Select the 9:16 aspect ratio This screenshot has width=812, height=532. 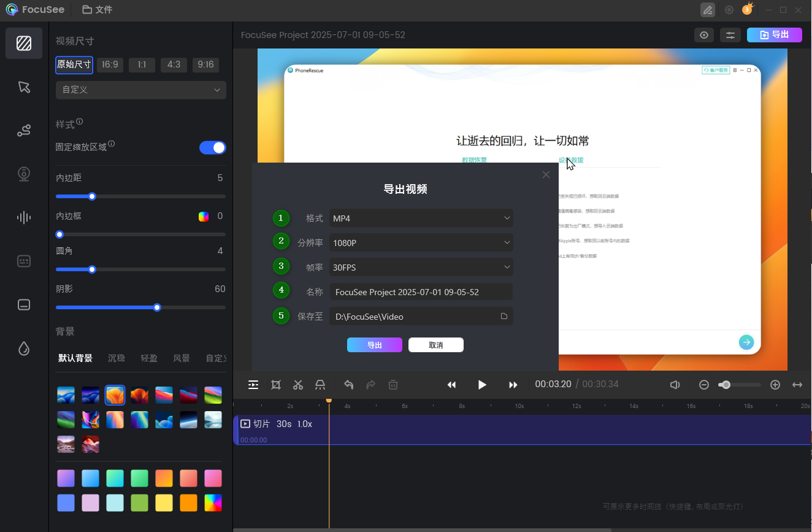(x=205, y=64)
